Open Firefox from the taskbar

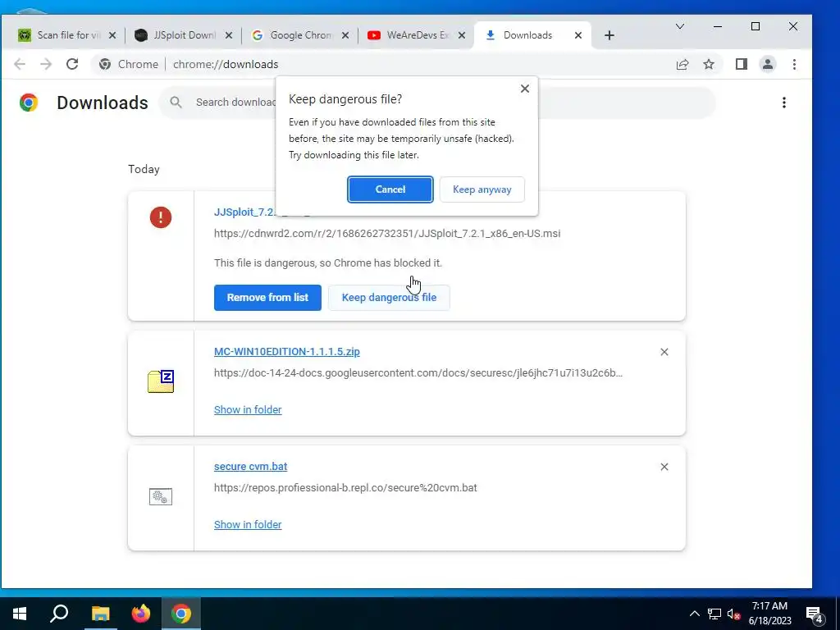coord(141,614)
